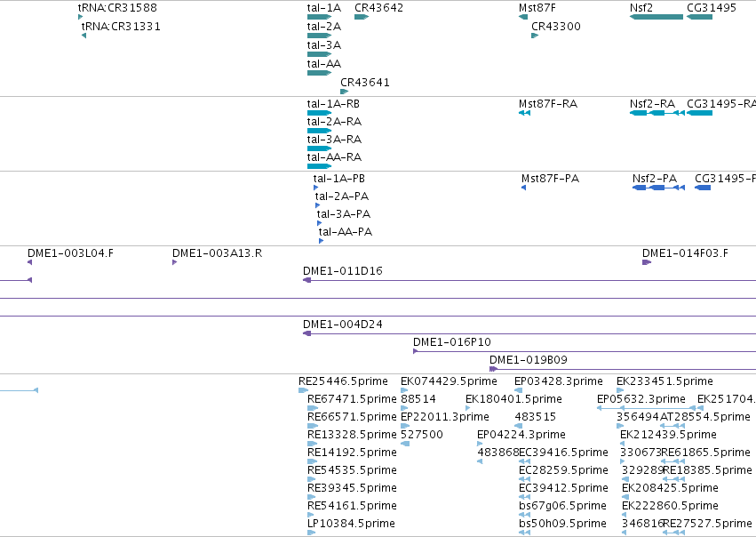Click the LP10384.5prime EST
This screenshot has height=537, width=756.
312,533
